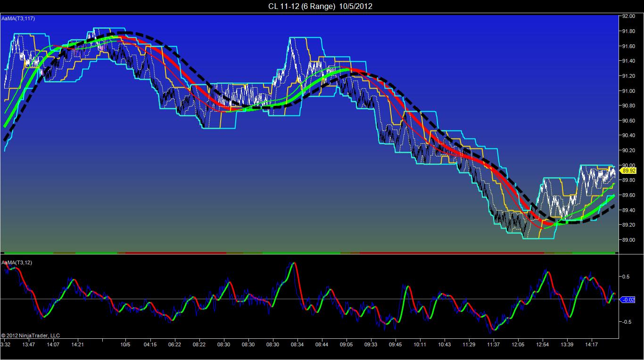Click the 90.80 price axis label

pyautogui.click(x=628, y=106)
